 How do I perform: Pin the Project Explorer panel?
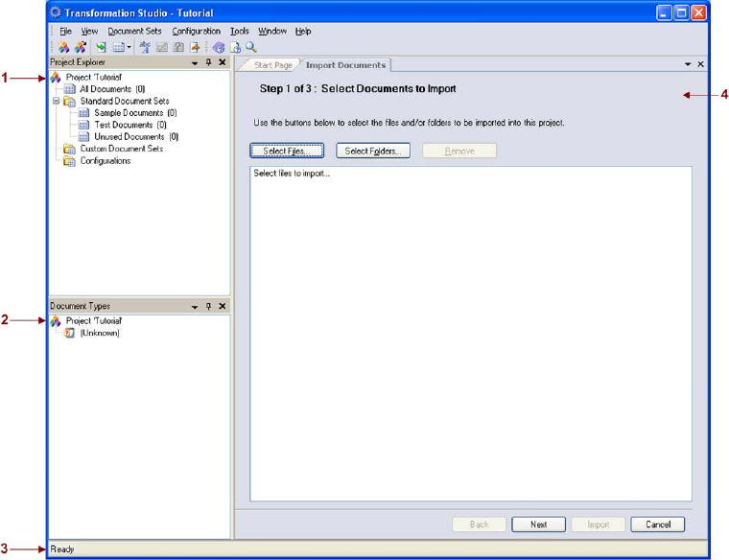(x=209, y=62)
